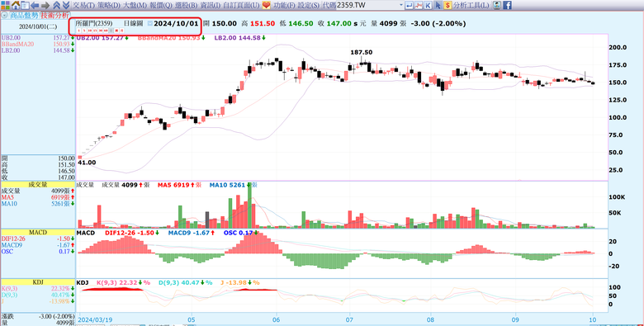Click MACD9 -1.67 legend on chart
Screen dimensions: 644x326
coord(192,233)
